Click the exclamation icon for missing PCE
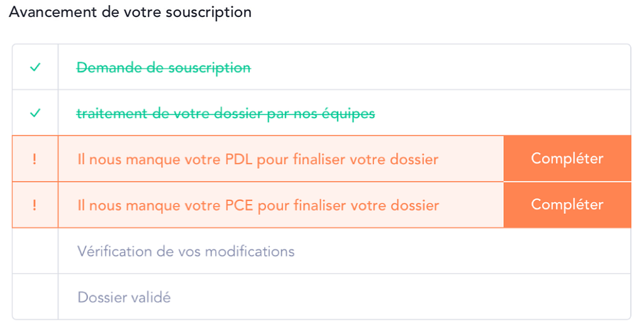 (35, 205)
